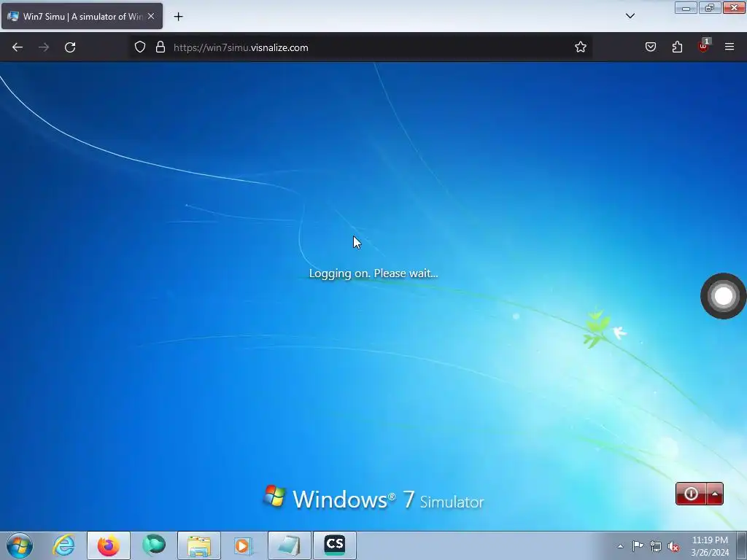Click the forward navigation arrow
The height and width of the screenshot is (560, 747).
tap(44, 47)
